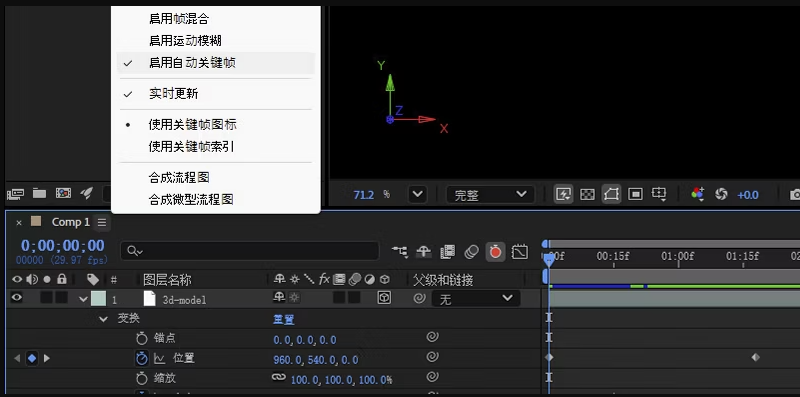Click the 重置 link for 变换

pyautogui.click(x=284, y=319)
